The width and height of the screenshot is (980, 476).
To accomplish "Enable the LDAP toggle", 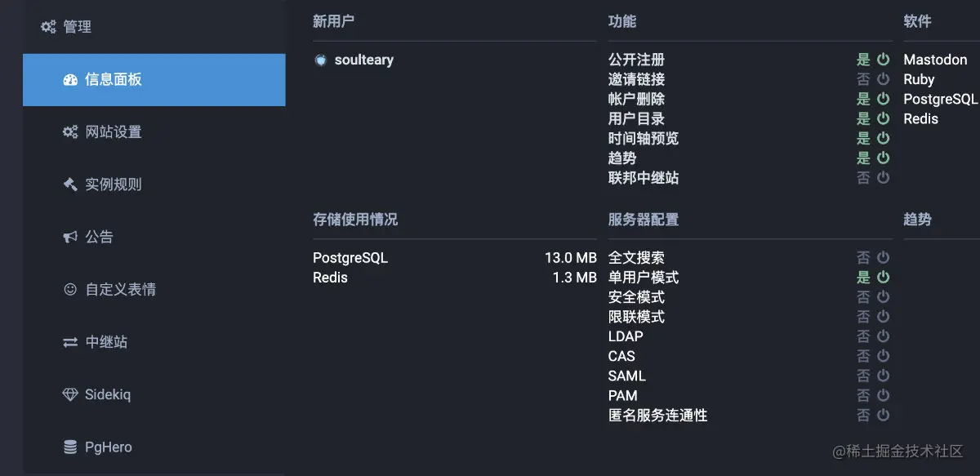I will pyautogui.click(x=882, y=336).
